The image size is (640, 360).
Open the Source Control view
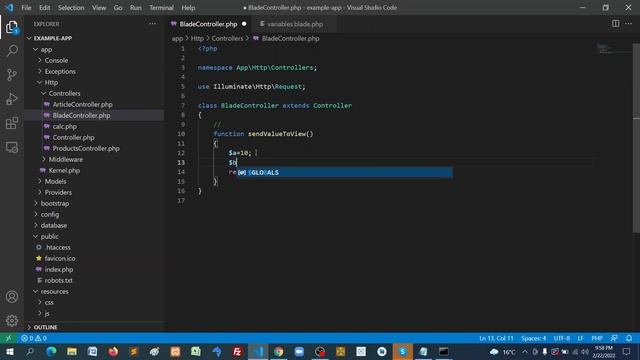pos(12,75)
